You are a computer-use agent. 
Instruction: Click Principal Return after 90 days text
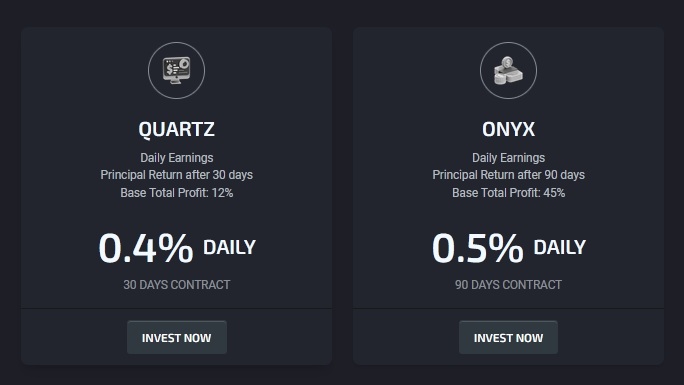point(508,175)
